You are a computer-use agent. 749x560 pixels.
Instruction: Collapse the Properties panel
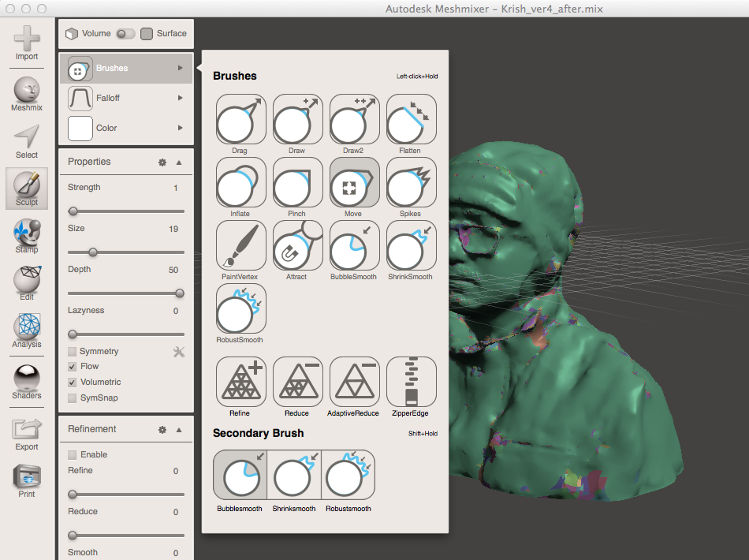coord(179,162)
